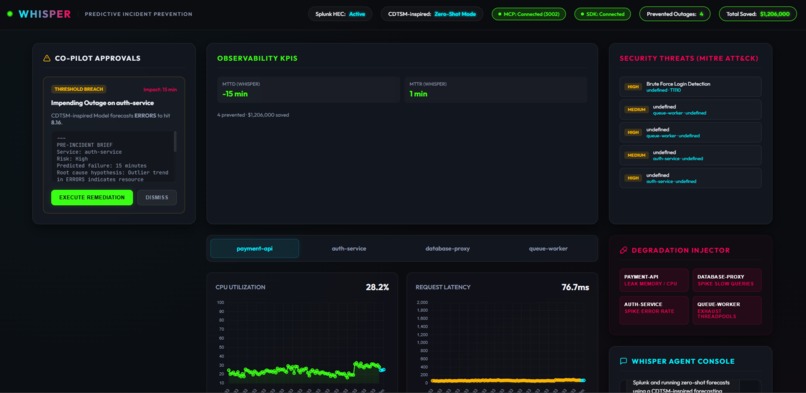
Task: Switch to the auth-service tab
Action: coord(349,248)
